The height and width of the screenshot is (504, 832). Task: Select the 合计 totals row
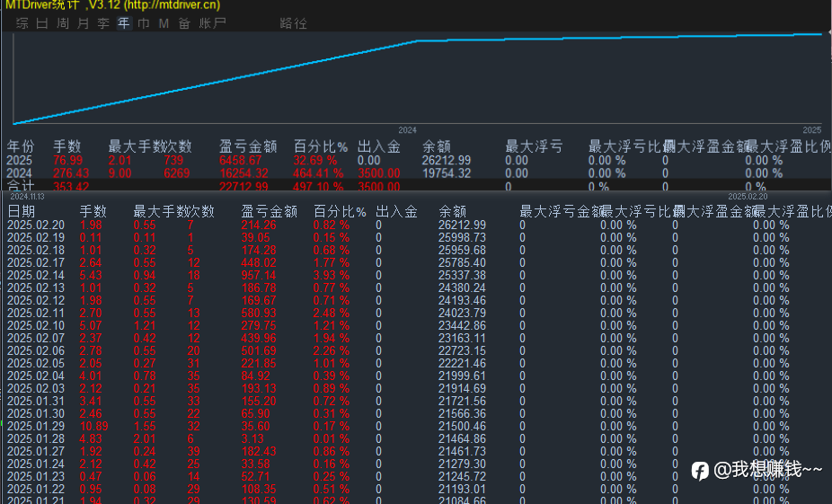click(x=416, y=186)
